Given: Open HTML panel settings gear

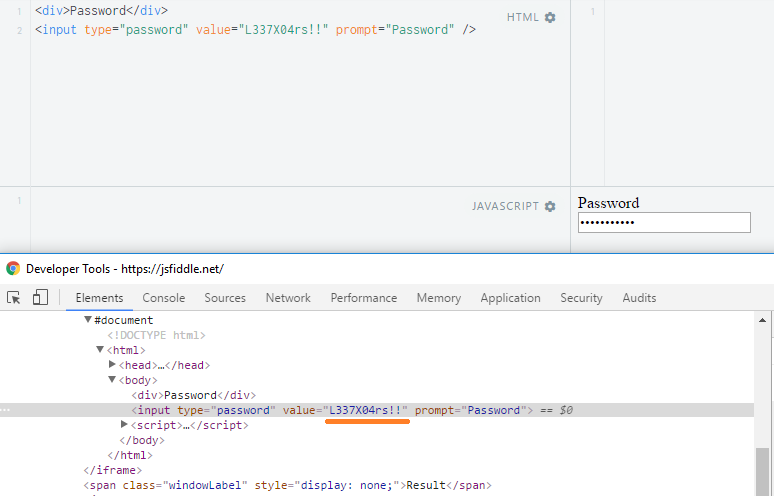Looking at the screenshot, I should [x=550, y=17].
